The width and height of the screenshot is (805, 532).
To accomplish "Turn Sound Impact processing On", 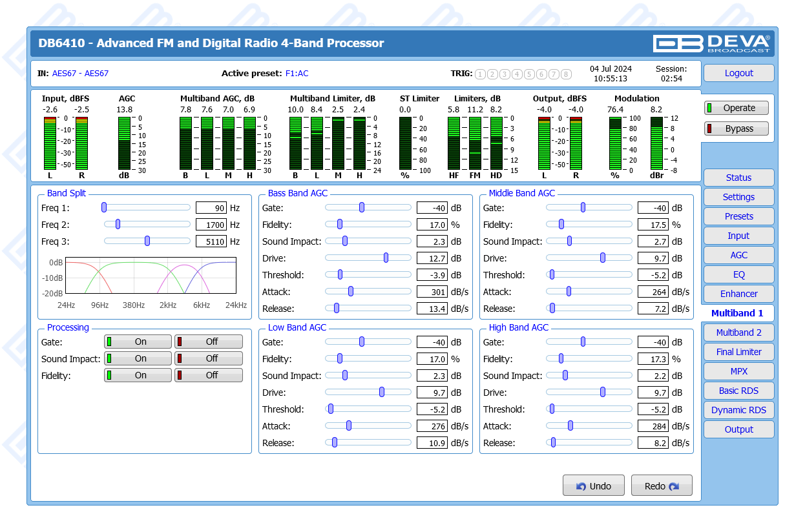I will (x=138, y=358).
